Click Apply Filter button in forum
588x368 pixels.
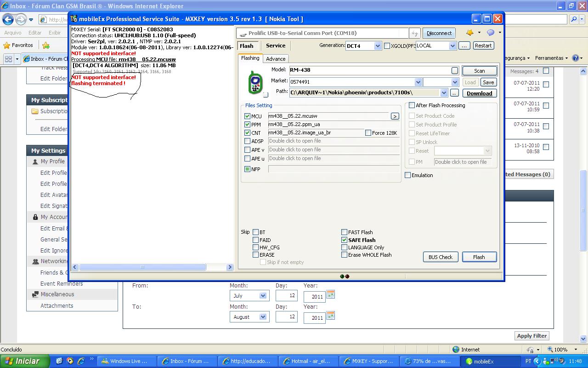click(x=532, y=336)
